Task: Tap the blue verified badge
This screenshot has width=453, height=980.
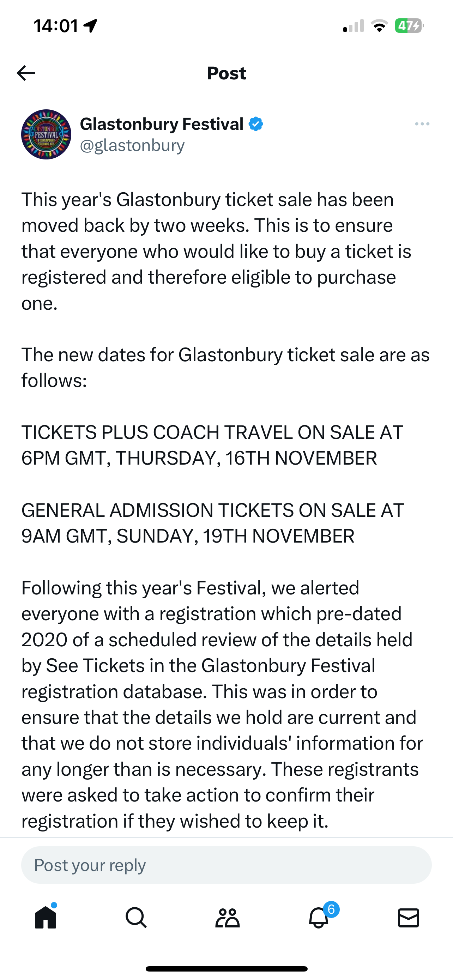Action: pyautogui.click(x=255, y=124)
